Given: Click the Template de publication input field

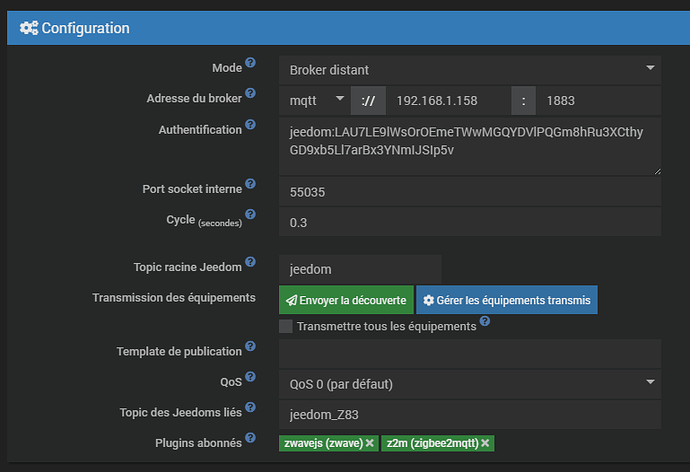Looking at the screenshot, I should point(469,353).
